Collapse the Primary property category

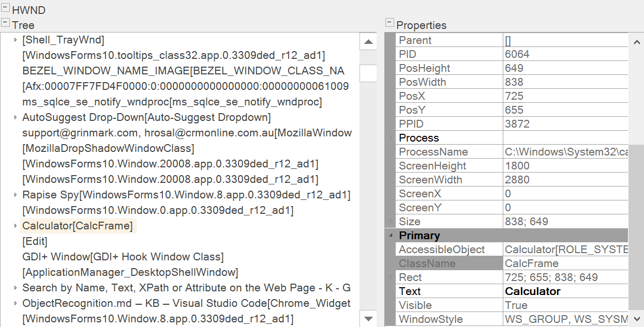tap(391, 236)
